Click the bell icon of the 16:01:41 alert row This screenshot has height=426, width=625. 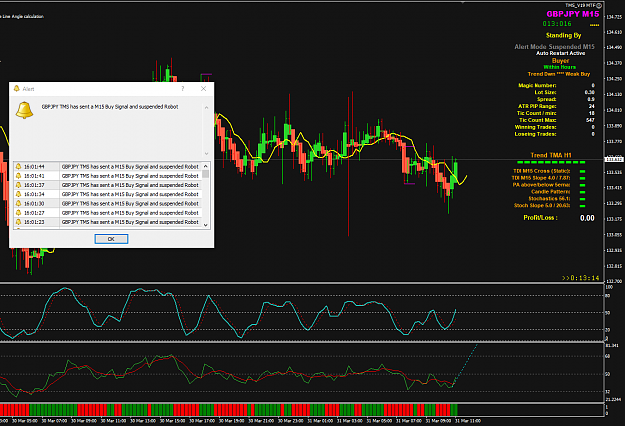[18, 176]
